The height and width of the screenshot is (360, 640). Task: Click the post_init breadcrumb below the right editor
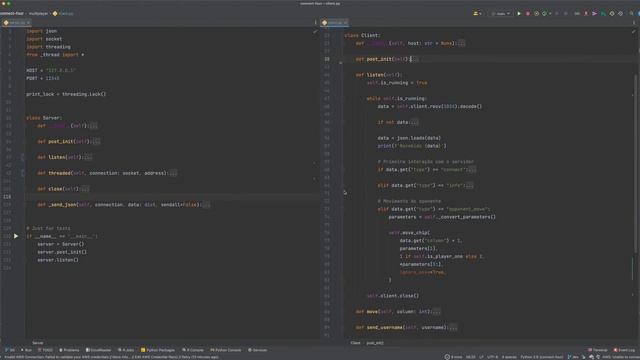375,343
